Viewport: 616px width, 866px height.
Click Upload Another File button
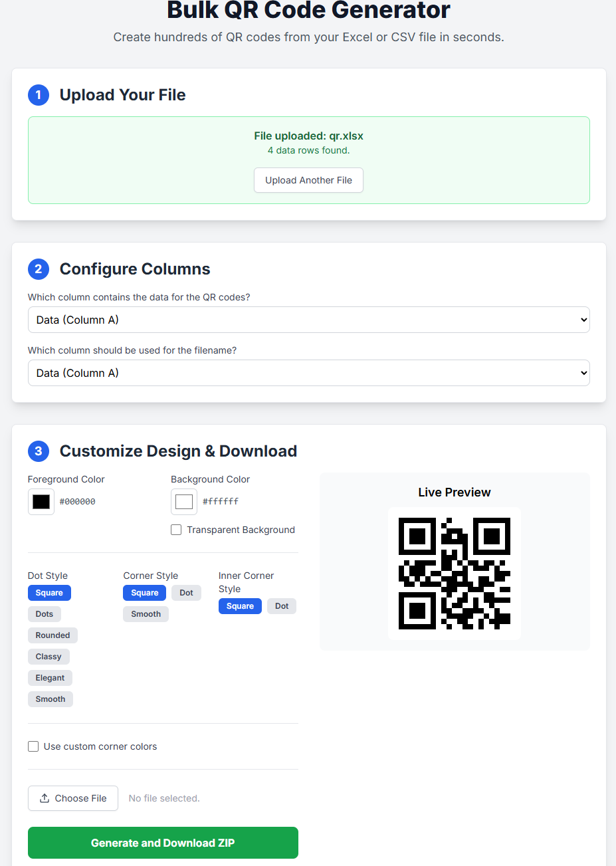(308, 180)
